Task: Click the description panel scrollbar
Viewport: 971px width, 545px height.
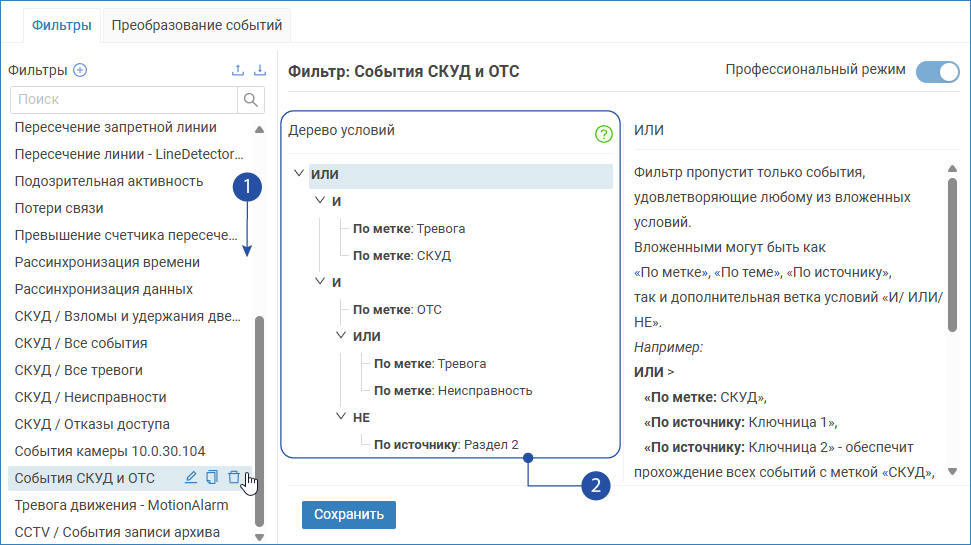Action: (x=952, y=250)
